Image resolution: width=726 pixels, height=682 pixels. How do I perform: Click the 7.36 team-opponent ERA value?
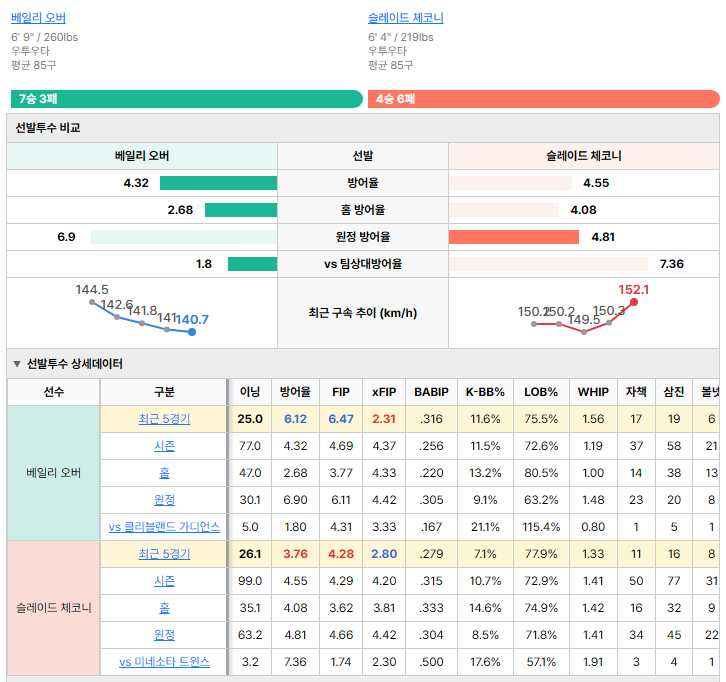(672, 264)
